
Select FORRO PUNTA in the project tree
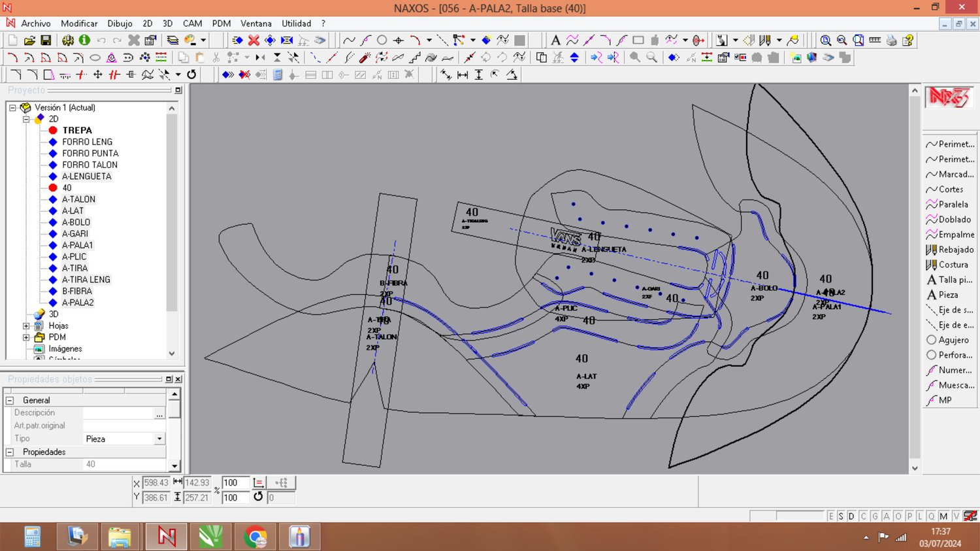tap(90, 154)
